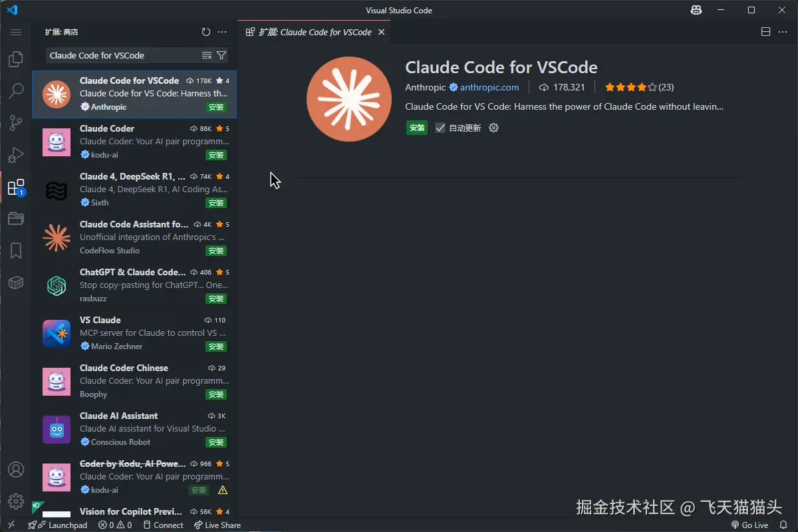
Task: Select Claude AI Assistant extension row
Action: 134,429
